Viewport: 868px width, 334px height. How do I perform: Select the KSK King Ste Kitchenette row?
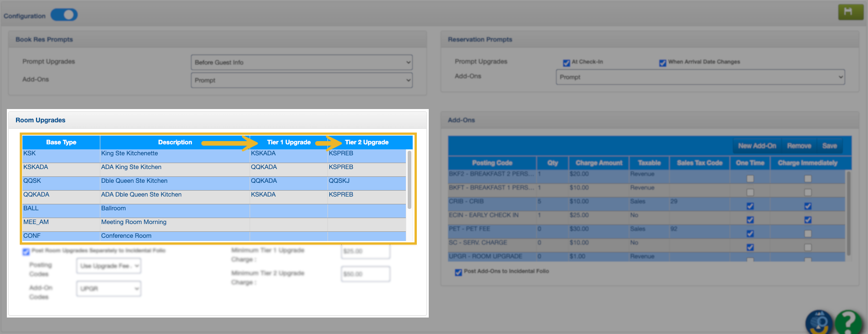129,154
